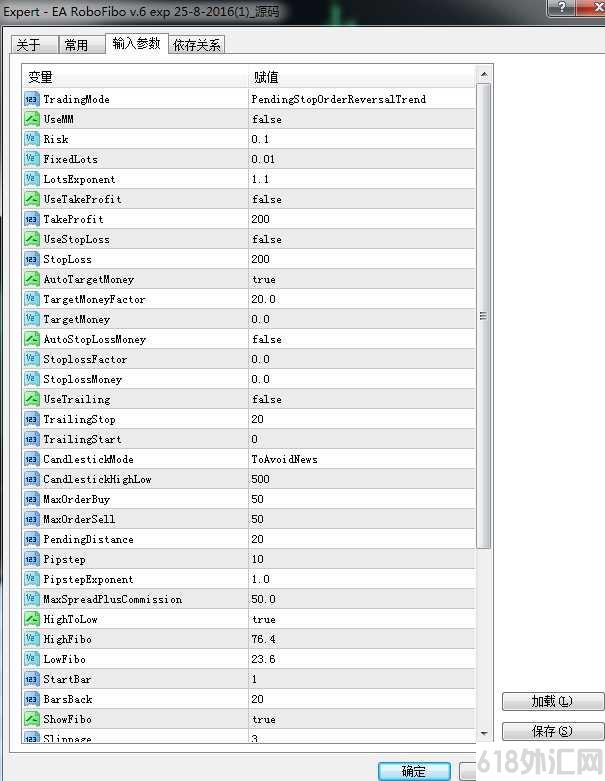605x781 pixels.
Task: Click the TakeProfit integer icon
Action: point(31,219)
